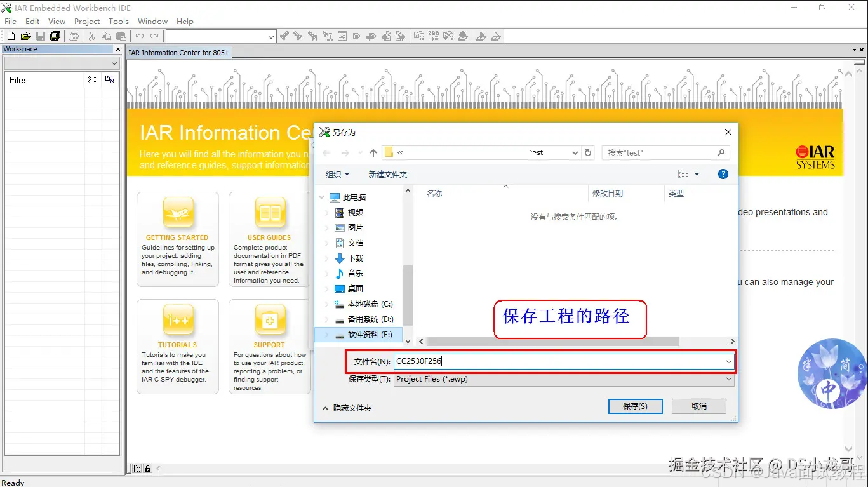Click the Go To line icon
Image resolution: width=868 pixels, height=487 pixels.
(342, 36)
